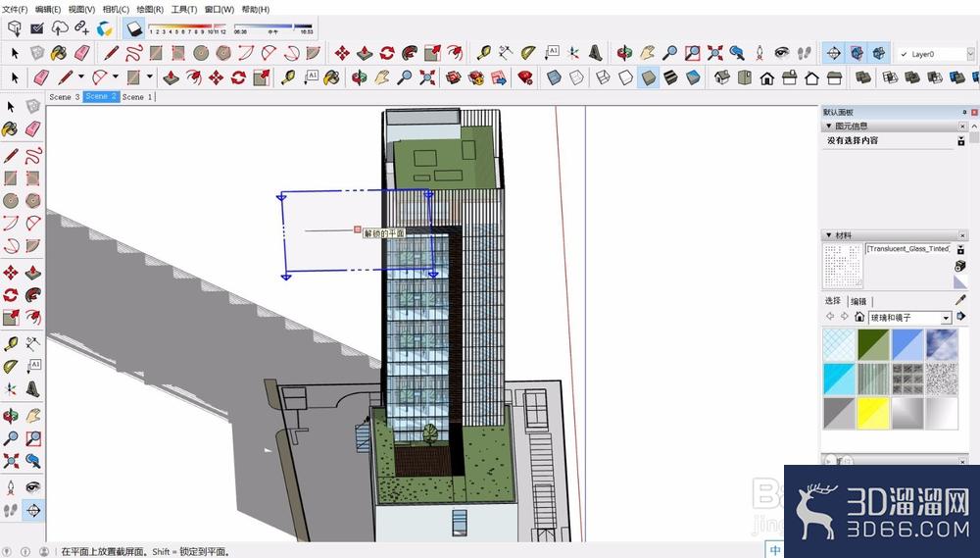
Task: Select the Outer Shell solid tool
Action: click(x=863, y=77)
